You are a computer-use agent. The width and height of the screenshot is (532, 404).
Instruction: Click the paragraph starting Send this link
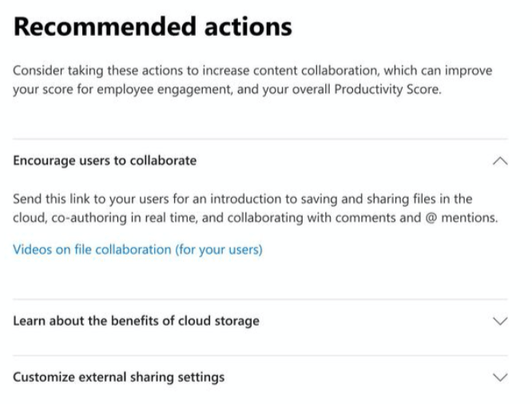pyautogui.click(x=254, y=208)
